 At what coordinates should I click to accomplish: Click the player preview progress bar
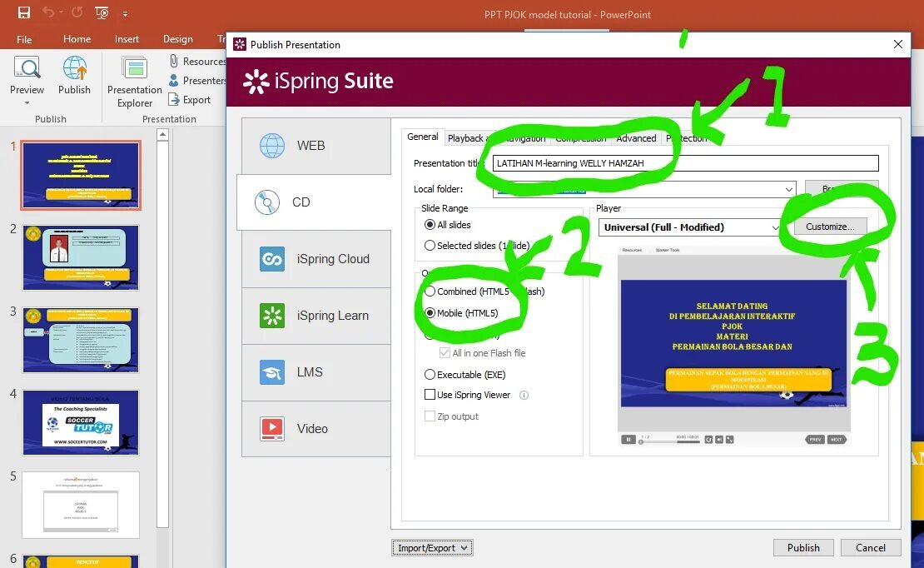coord(671,441)
